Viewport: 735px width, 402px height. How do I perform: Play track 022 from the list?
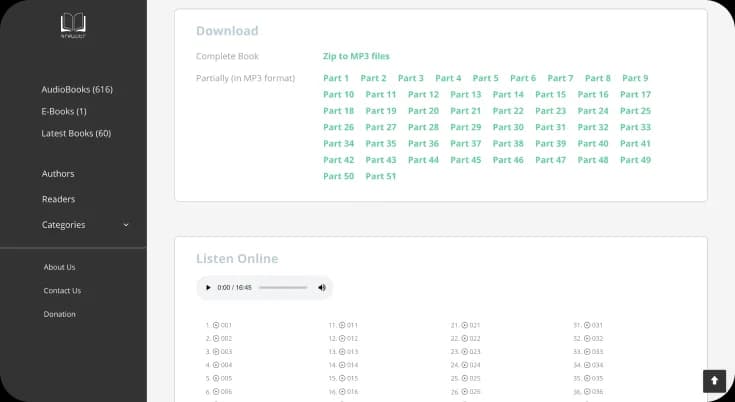pyautogui.click(x=471, y=338)
